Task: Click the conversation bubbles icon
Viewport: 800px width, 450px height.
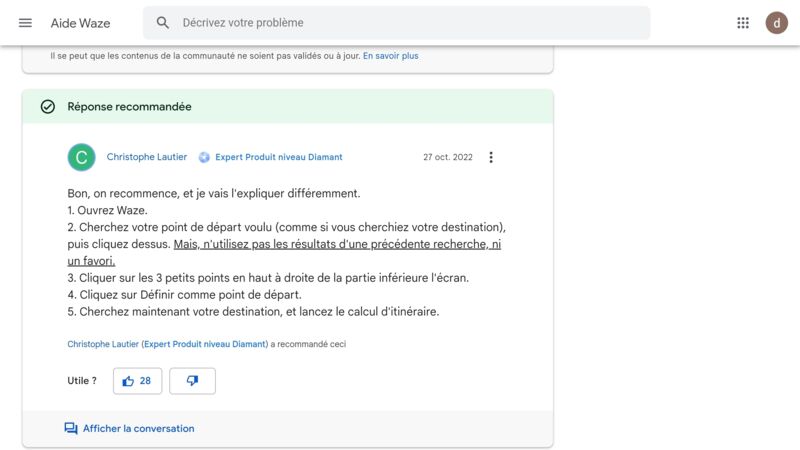Action: (x=71, y=429)
